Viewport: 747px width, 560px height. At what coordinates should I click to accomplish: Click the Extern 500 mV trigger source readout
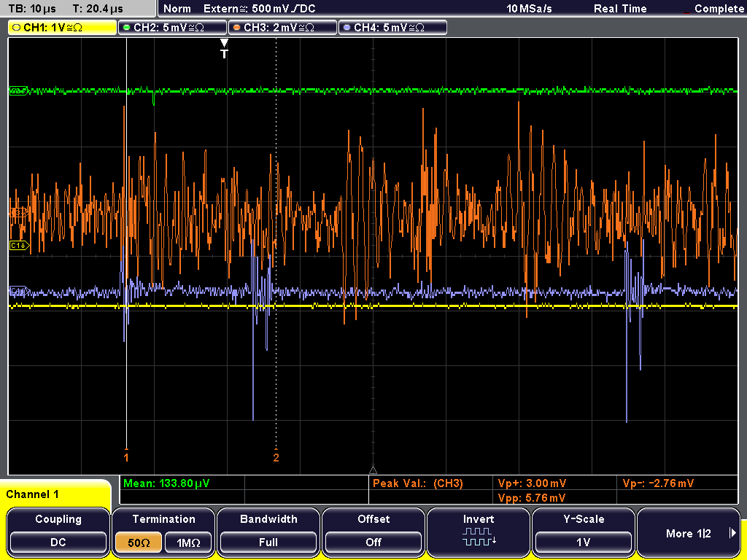coord(259,9)
